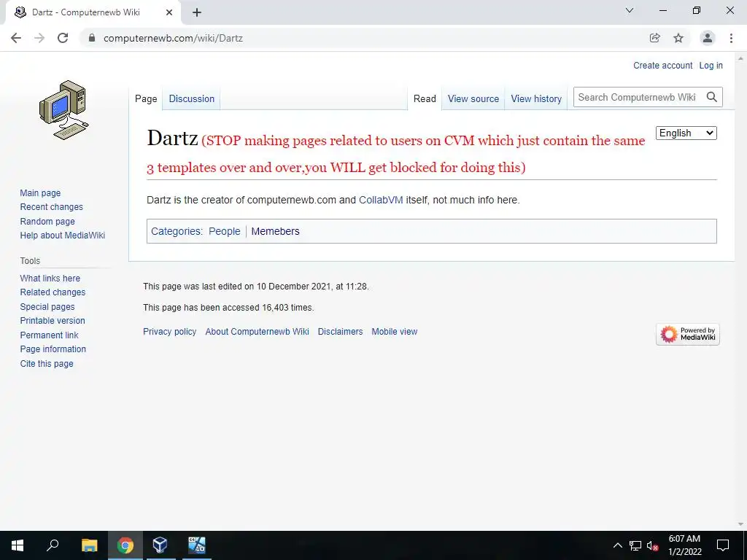
Task: Open the Chrome profile avatar
Action: (x=708, y=38)
